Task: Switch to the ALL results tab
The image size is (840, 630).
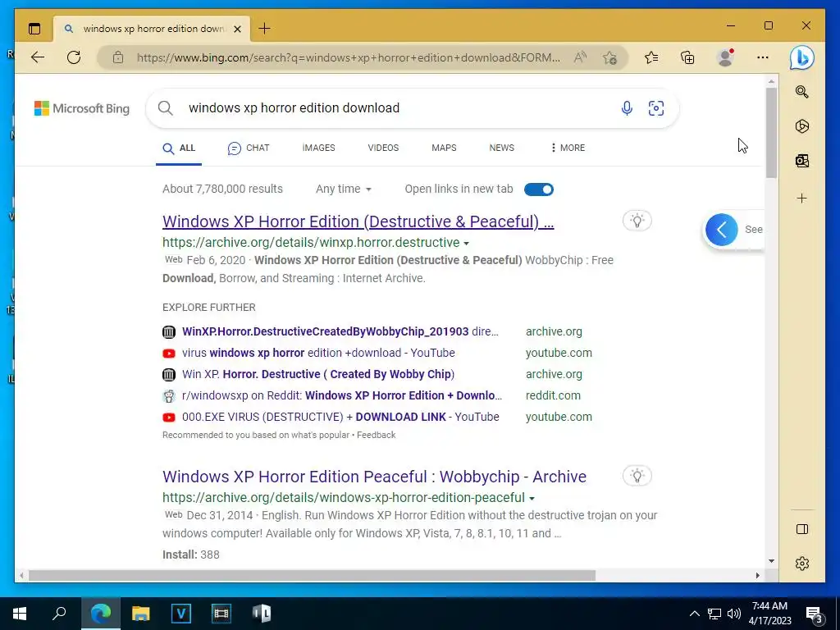Action: pos(179,148)
